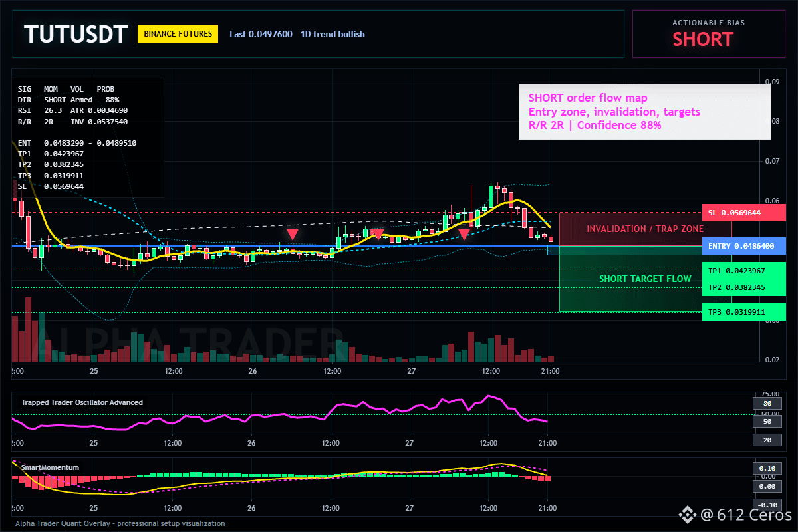Click SL 0.0569644 in the stats panel
The width and height of the screenshot is (798, 532).
pos(51,186)
